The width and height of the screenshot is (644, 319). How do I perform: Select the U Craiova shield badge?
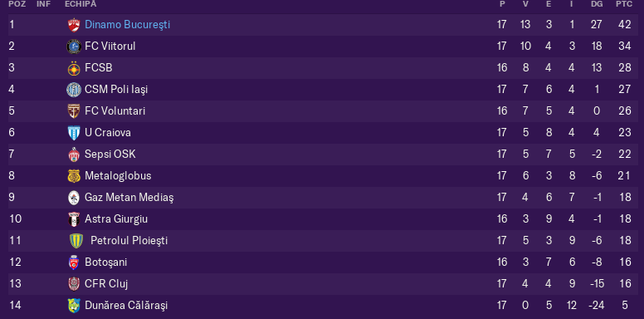click(74, 133)
